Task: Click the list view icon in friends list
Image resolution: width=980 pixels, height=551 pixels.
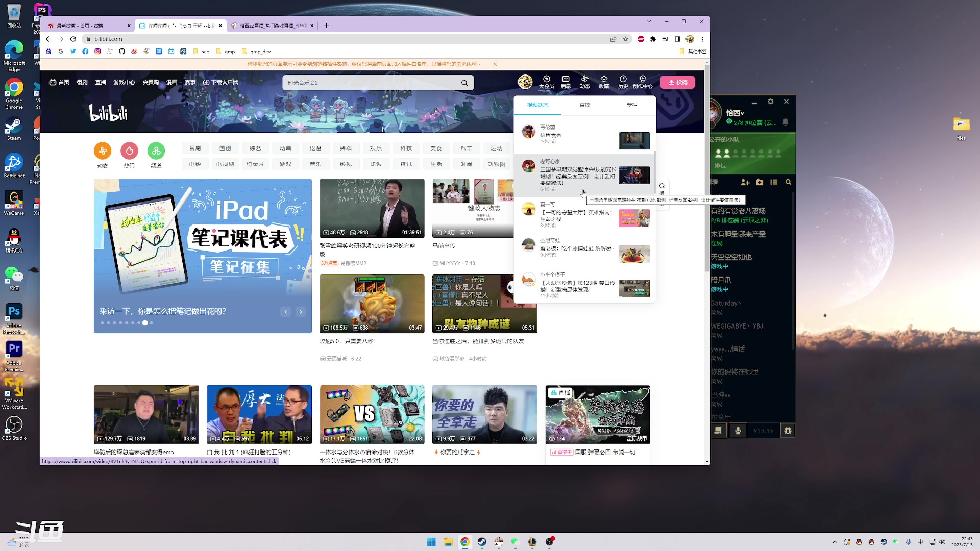Action: (774, 182)
